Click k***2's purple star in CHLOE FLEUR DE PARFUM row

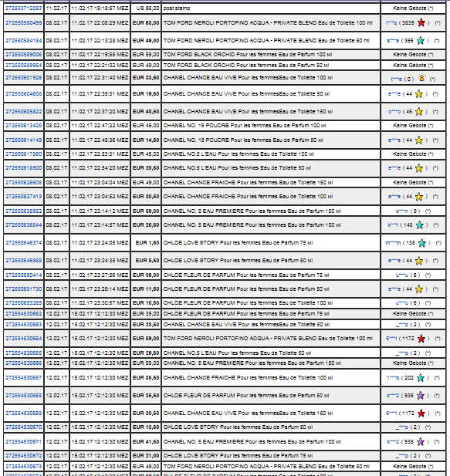click(x=421, y=396)
